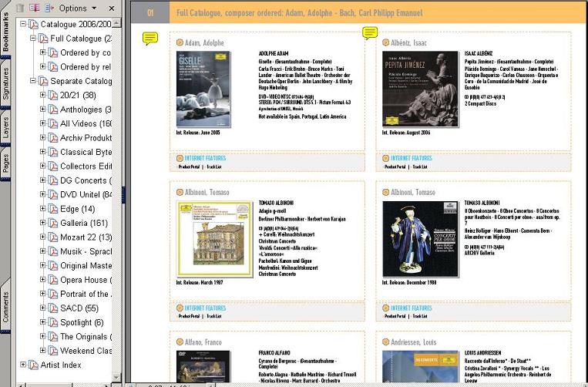This screenshot has height=387, width=588.
Task: Click the bookmark icon beside SACD (55)
Action: point(53,308)
